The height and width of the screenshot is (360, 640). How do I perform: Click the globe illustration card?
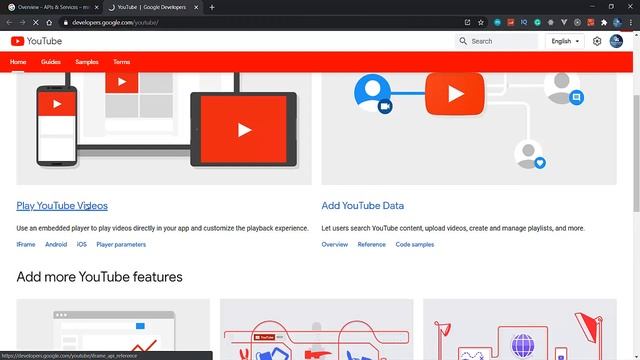[520, 329]
